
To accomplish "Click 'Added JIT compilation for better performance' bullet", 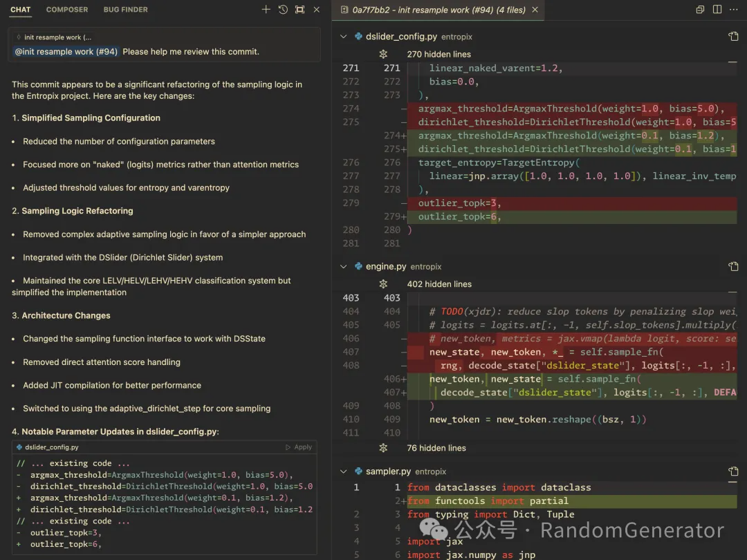I will [x=112, y=385].
